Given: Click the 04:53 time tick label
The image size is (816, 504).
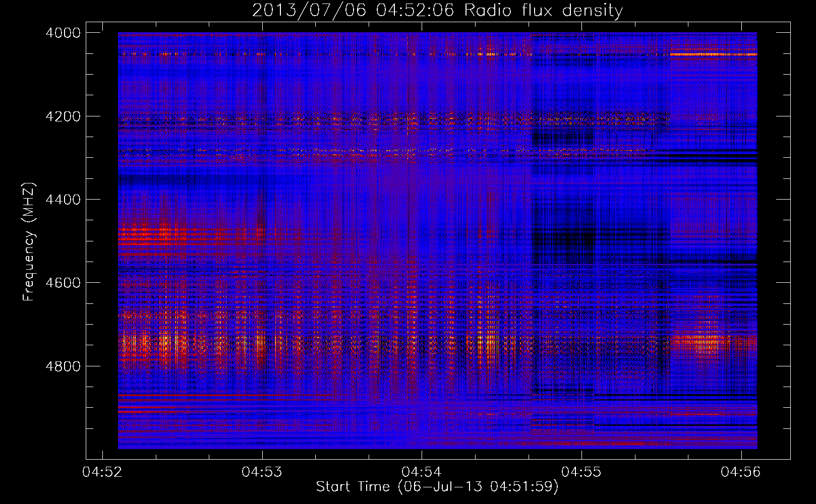Looking at the screenshot, I should coord(262,472).
